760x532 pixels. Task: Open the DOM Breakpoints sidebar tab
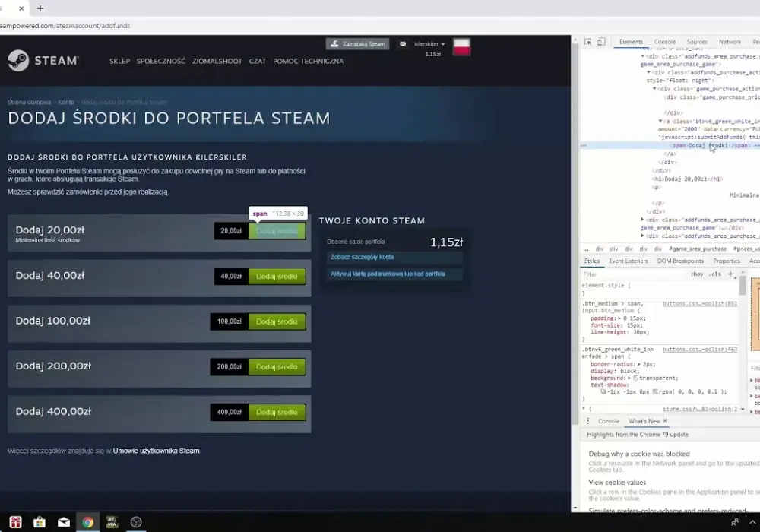(x=680, y=261)
